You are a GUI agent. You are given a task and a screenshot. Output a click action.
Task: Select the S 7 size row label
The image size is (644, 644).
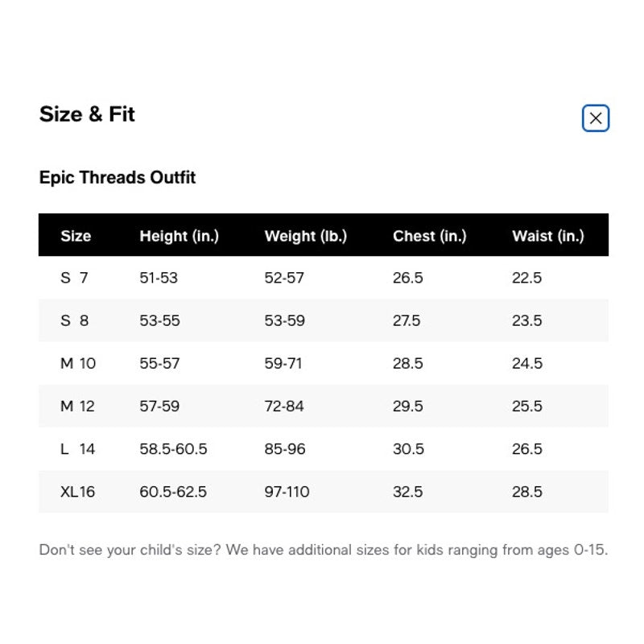click(x=74, y=278)
